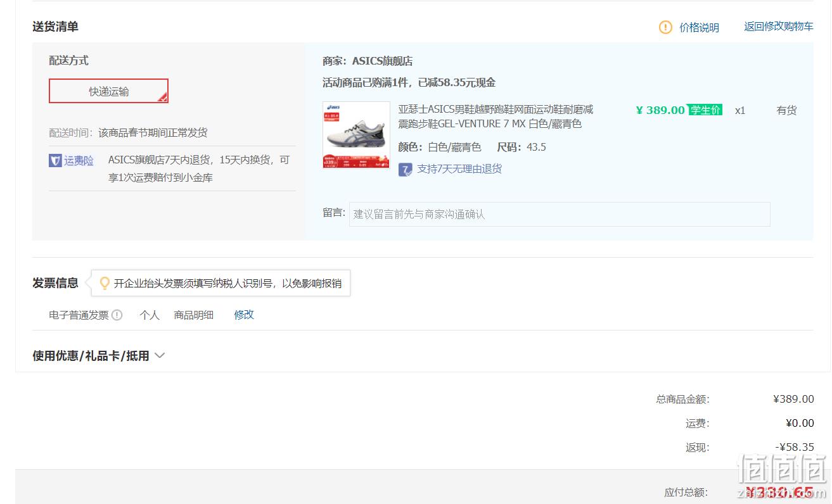Expand the 使用优惠/礼品卡/抵用 section

coord(99,356)
